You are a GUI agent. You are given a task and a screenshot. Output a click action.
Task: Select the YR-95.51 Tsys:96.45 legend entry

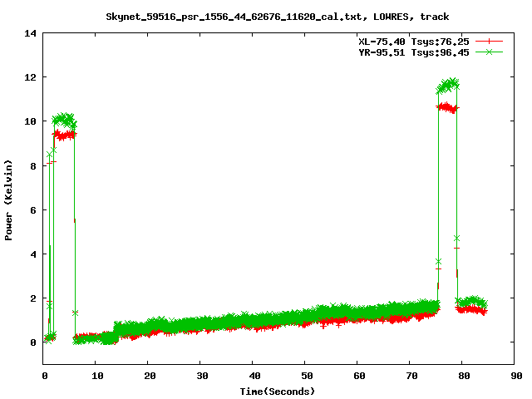coord(414,52)
